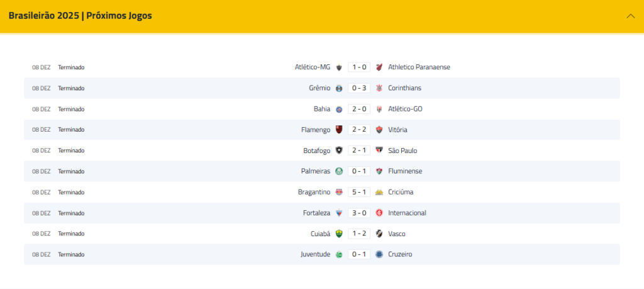
Task: Click the Botafogo club crest
Action: pyautogui.click(x=339, y=150)
